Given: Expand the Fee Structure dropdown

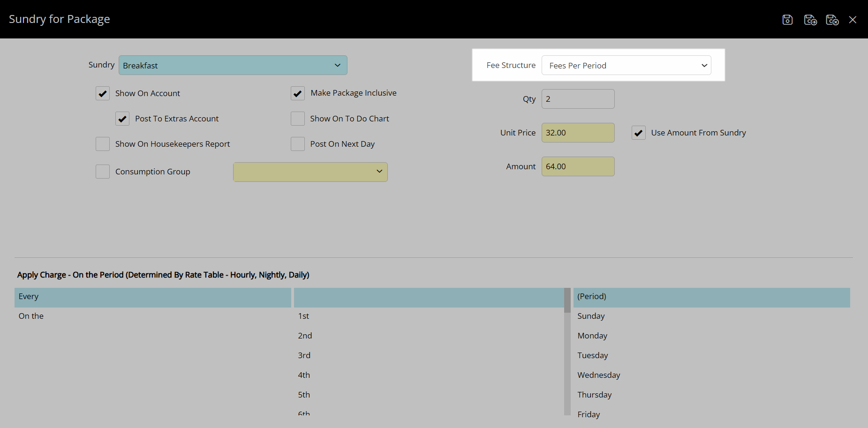Looking at the screenshot, I should 626,65.
